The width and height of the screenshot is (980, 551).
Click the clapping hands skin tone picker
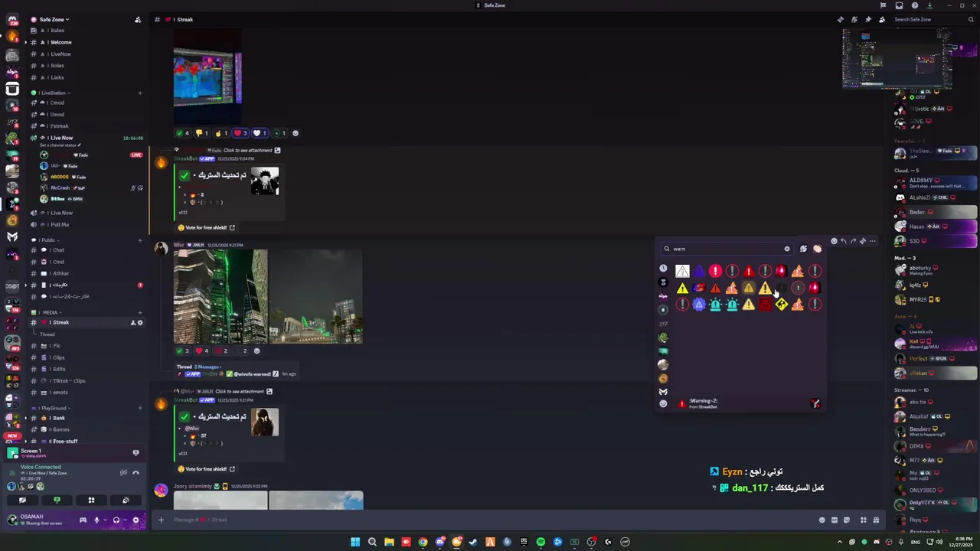[x=817, y=249]
